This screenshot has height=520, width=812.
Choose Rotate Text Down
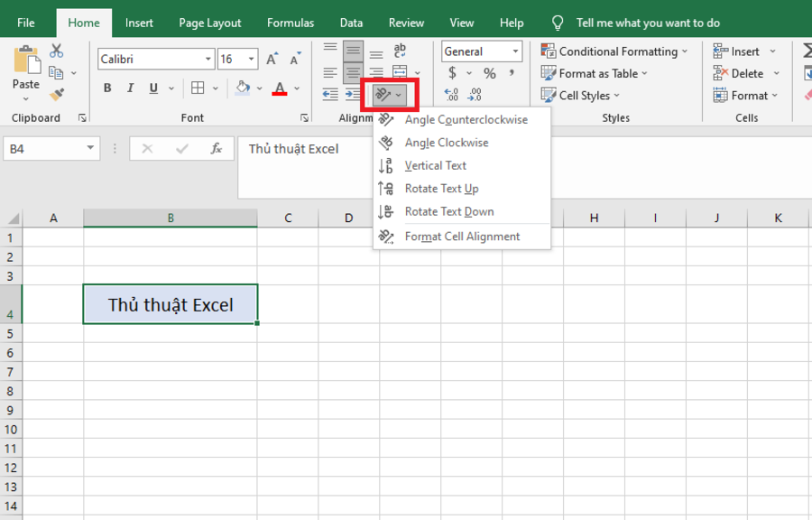[461, 211]
